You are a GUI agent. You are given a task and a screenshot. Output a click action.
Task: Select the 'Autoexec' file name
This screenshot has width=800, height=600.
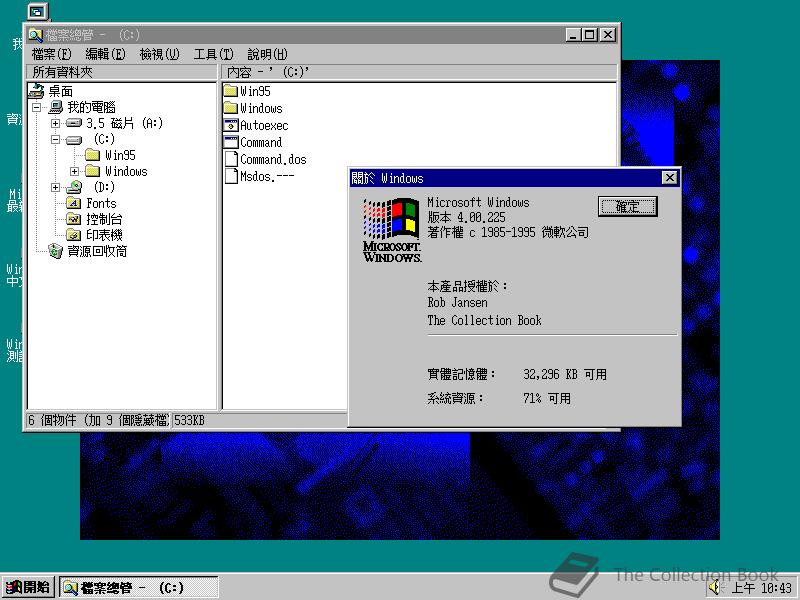pos(264,126)
